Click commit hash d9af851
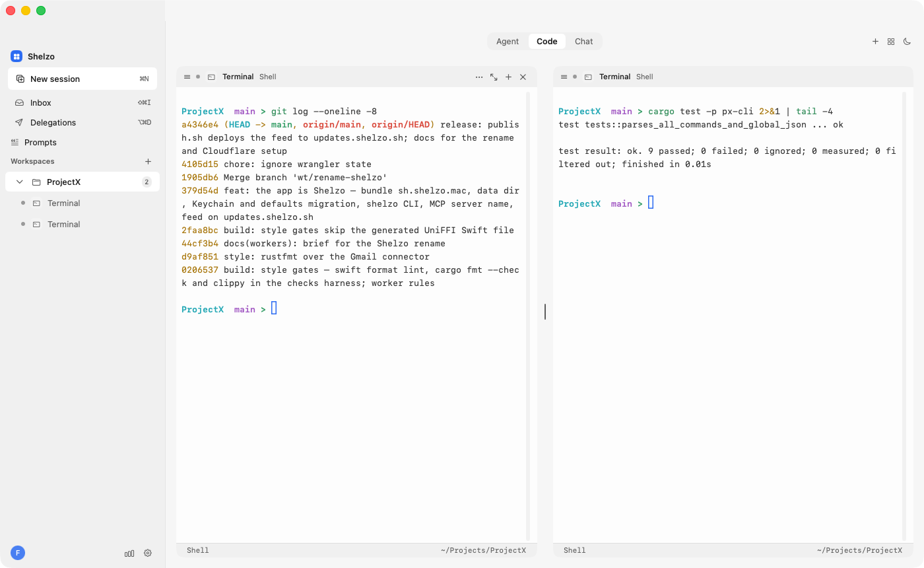This screenshot has height=568, width=924. (200, 256)
